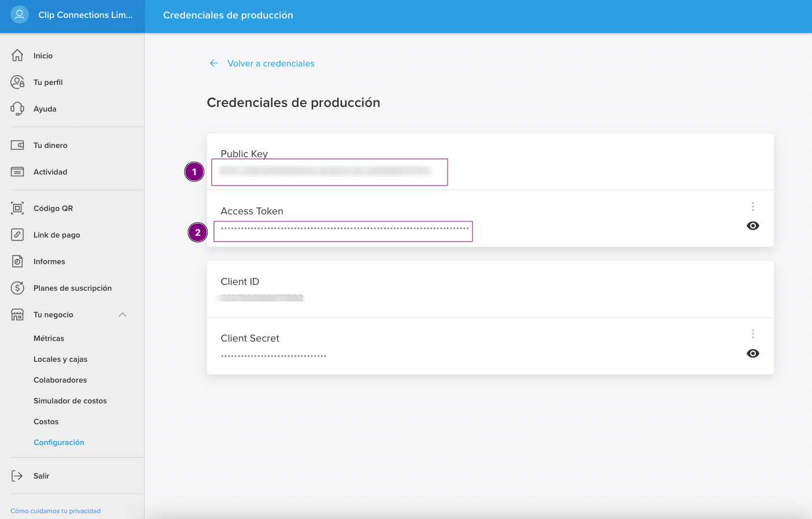Click the blurred Public Key value

[x=325, y=171]
